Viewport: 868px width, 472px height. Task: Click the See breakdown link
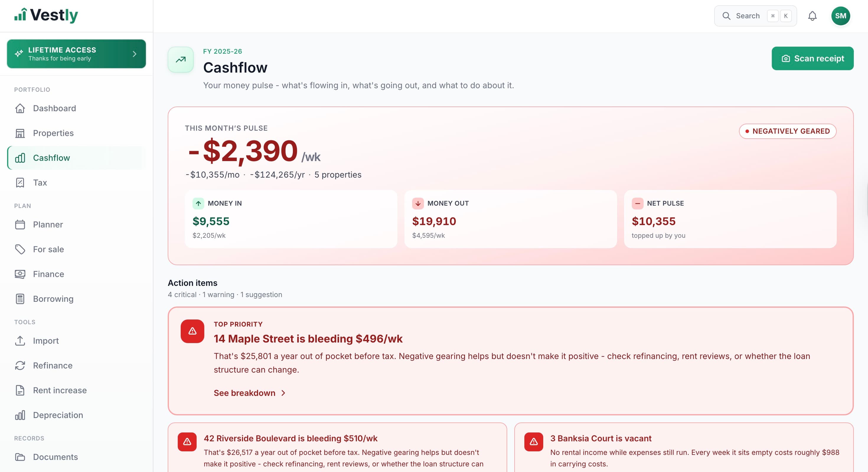click(x=250, y=393)
